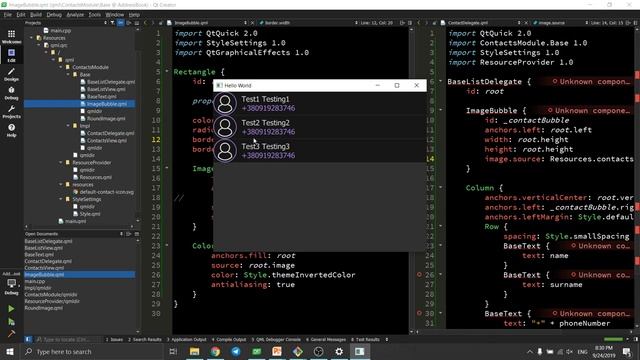This screenshot has width=640, height=360.
Task: Open the Tools menu
Action: pyautogui.click(x=95, y=15)
